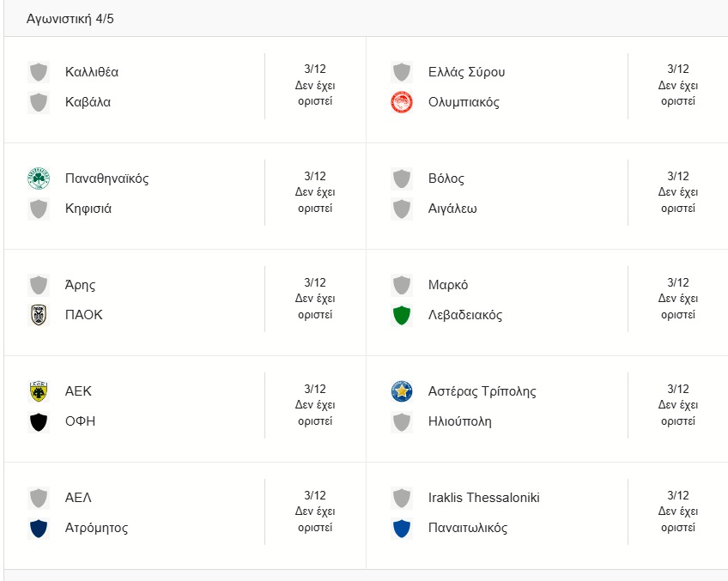Screen dimensions: 728x581
Task: Click the blue Panaitolikos shield icon
Action: coord(401,528)
